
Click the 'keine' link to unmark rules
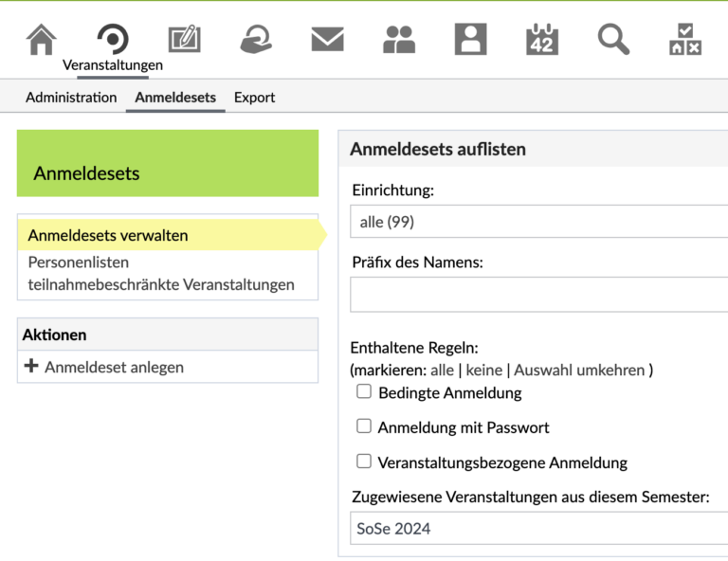[484, 370]
